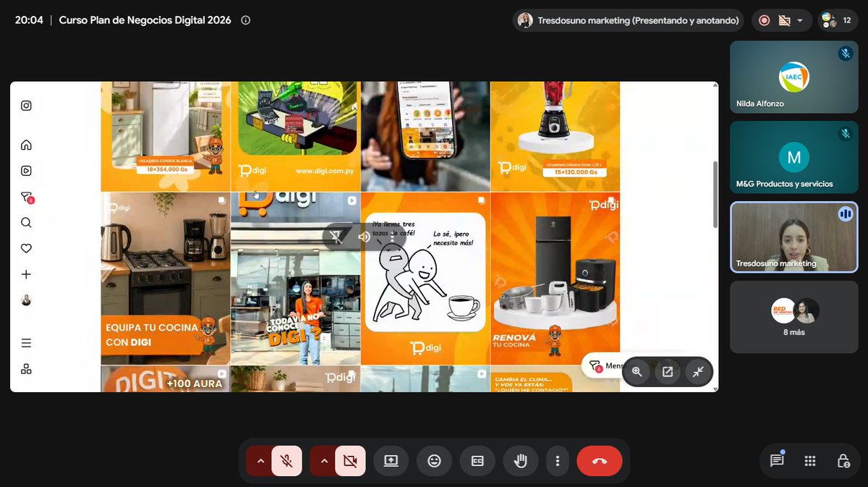Expand the video settings chevron
Screen dimensions: 868x487
(324, 461)
